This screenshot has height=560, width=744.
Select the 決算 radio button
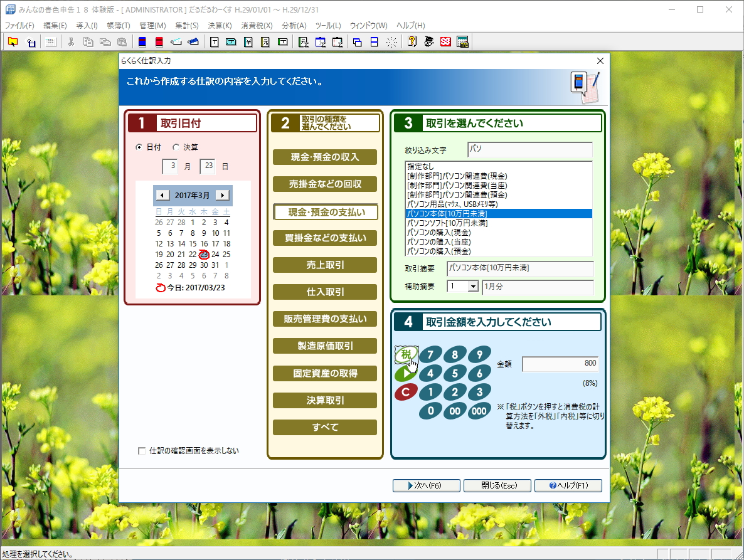[176, 147]
